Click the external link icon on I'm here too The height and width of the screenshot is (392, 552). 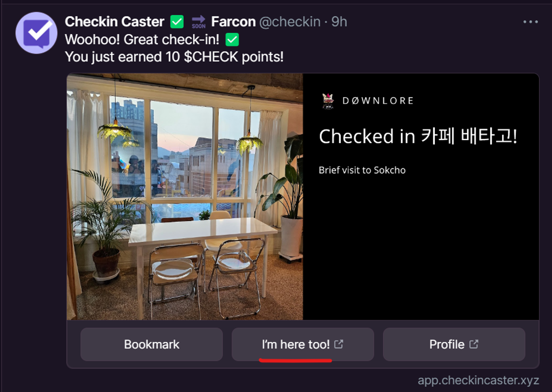pyautogui.click(x=339, y=344)
